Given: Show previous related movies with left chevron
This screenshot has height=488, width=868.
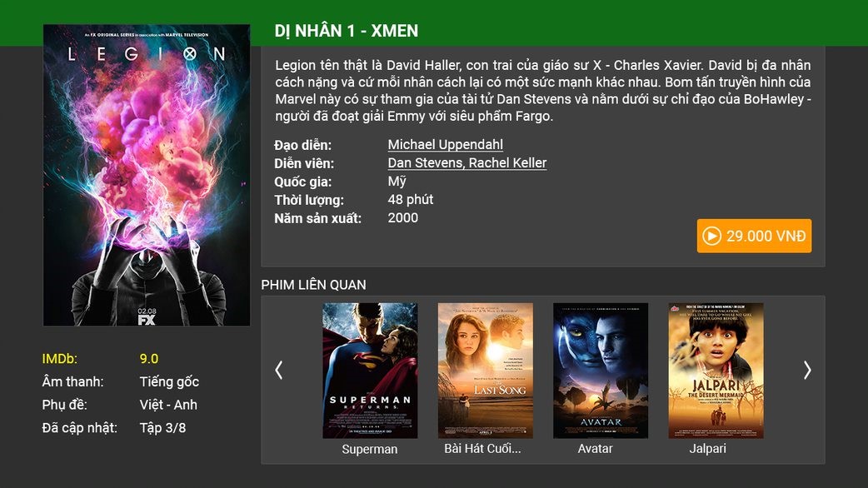Looking at the screenshot, I should pyautogui.click(x=279, y=370).
